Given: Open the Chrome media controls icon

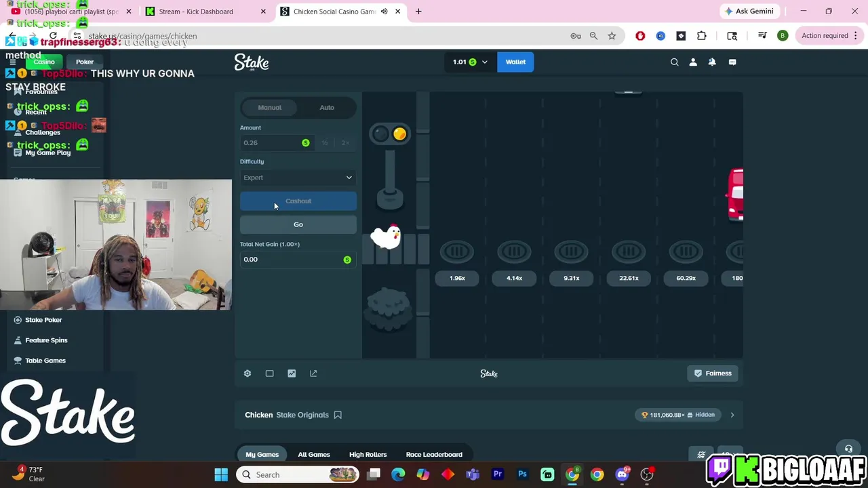Looking at the screenshot, I should tap(762, 36).
